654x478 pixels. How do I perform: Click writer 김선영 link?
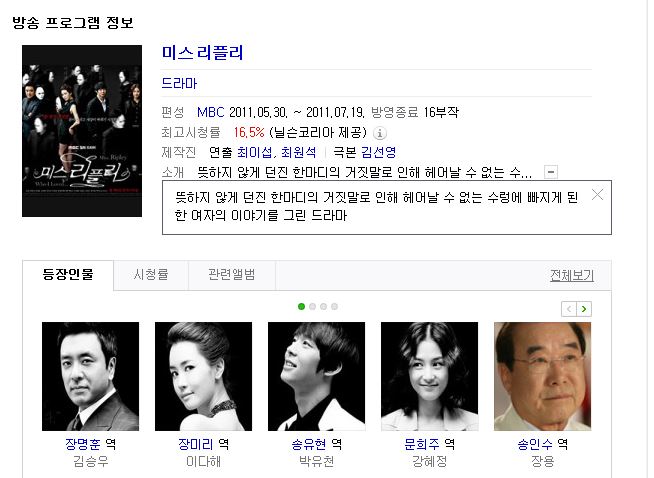(x=379, y=152)
